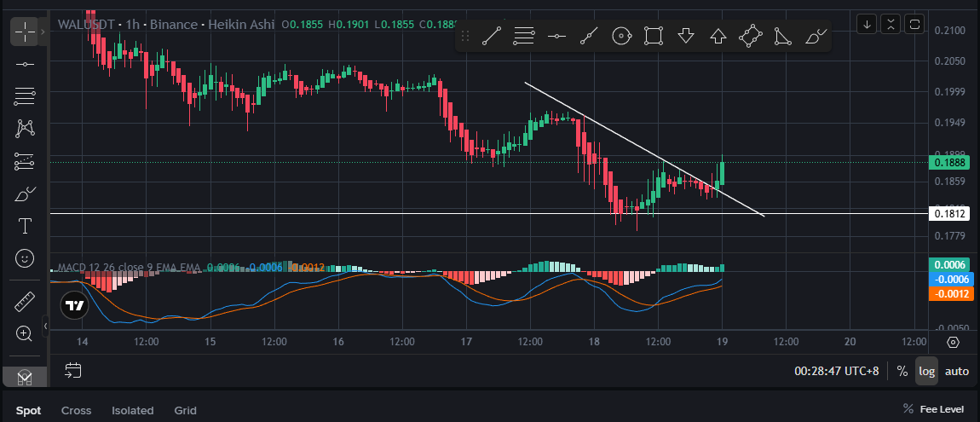Screen dimensions: 980x422
Task: Toggle percent scale mode
Action: (902, 371)
